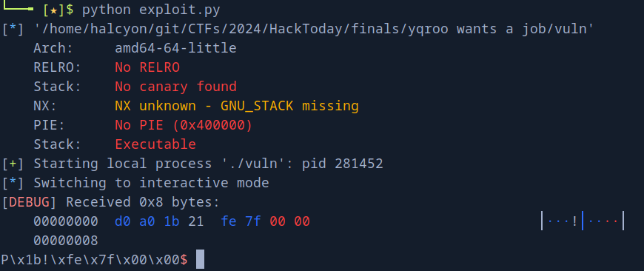This screenshot has width=644, height=271.
Task: Click 'Received 0x8 bytes:' text
Action: point(144,202)
